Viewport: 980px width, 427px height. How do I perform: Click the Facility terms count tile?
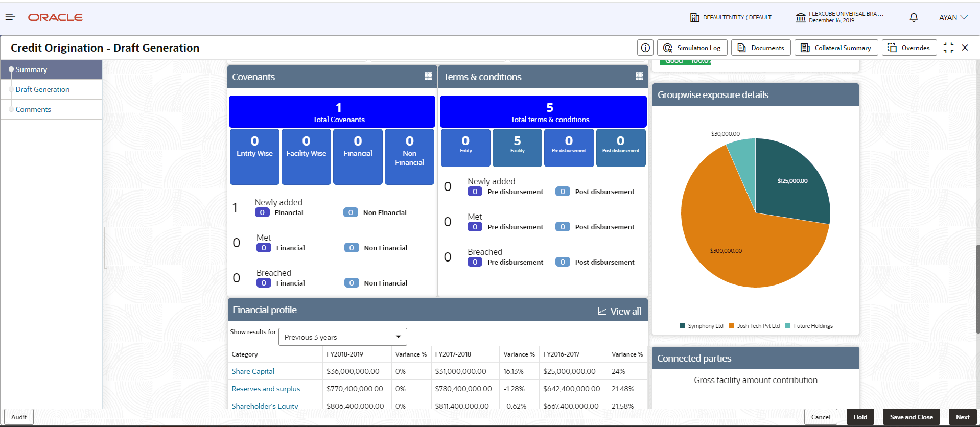pos(517,147)
